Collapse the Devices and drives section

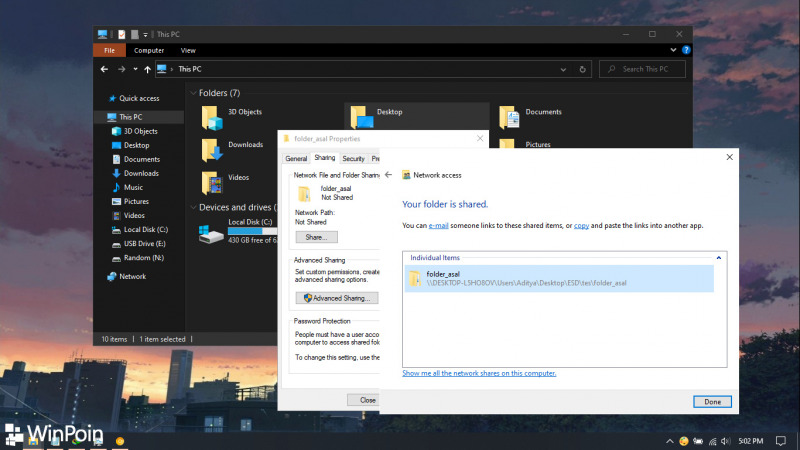(193, 207)
